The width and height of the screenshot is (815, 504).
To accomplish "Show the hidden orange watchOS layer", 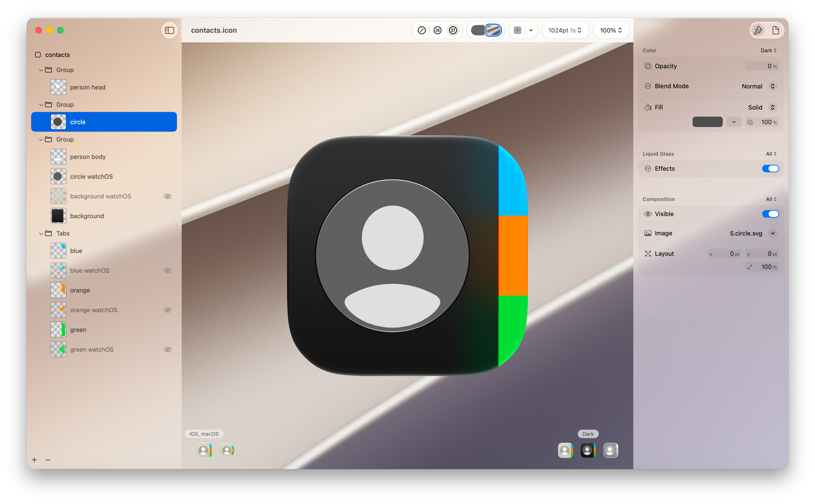I will (168, 310).
